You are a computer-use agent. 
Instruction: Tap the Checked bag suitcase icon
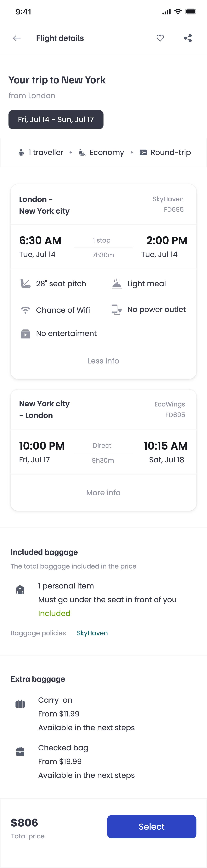(20, 751)
